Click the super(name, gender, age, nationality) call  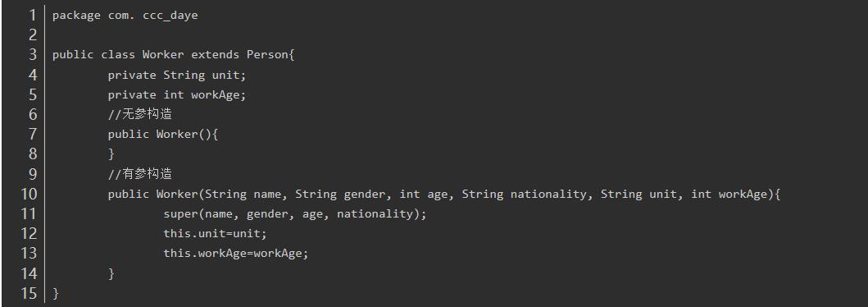point(295,214)
